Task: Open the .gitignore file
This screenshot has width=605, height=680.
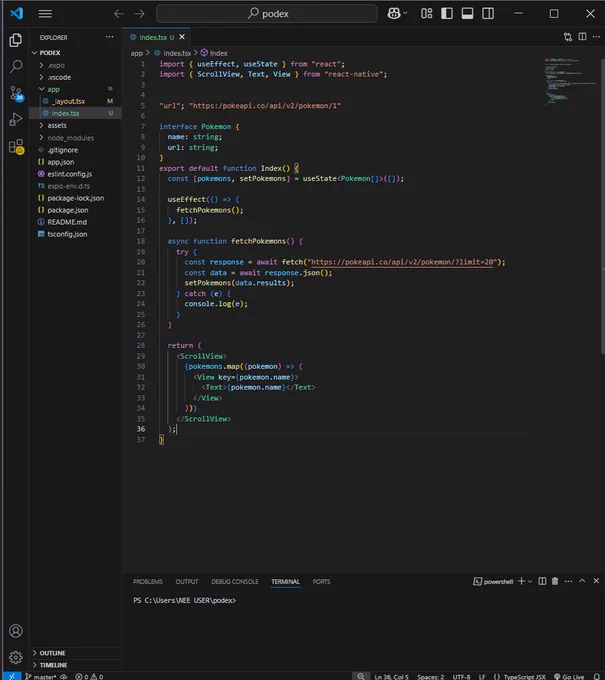Action: (75, 150)
